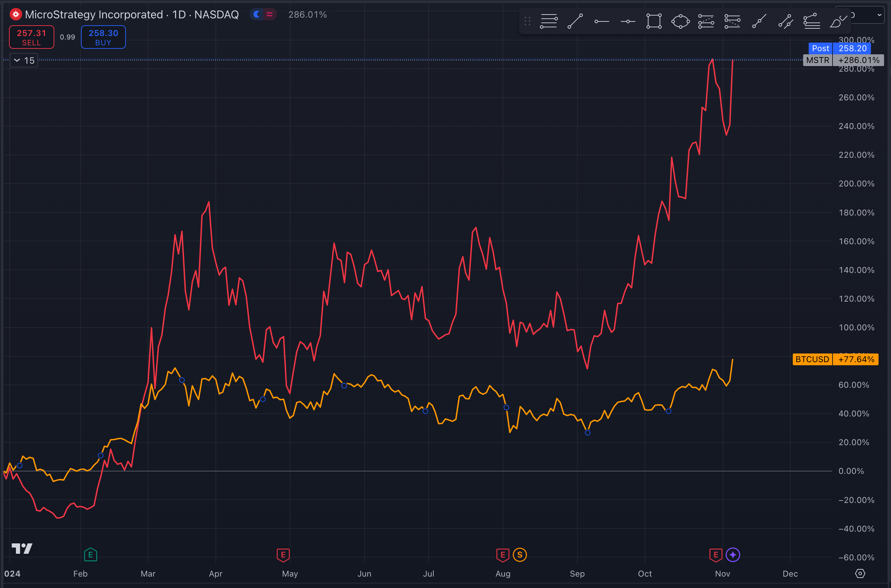The image size is (891, 588).
Task: Select the horizontal ray tool
Action: click(601, 21)
